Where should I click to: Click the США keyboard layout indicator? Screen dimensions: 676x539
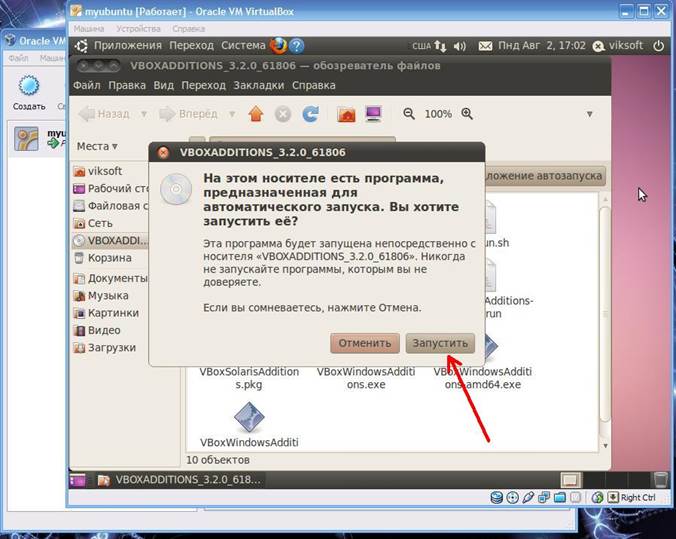pyautogui.click(x=421, y=46)
